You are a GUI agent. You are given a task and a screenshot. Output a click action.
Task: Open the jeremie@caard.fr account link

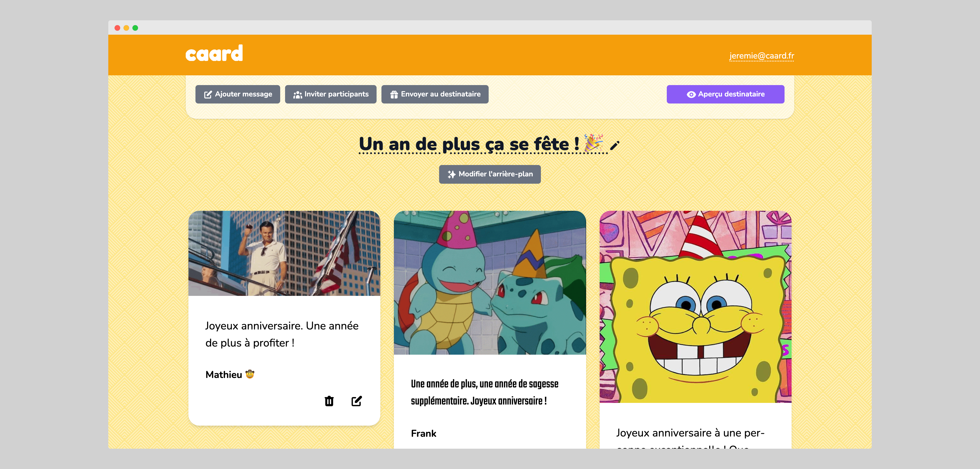click(762, 56)
